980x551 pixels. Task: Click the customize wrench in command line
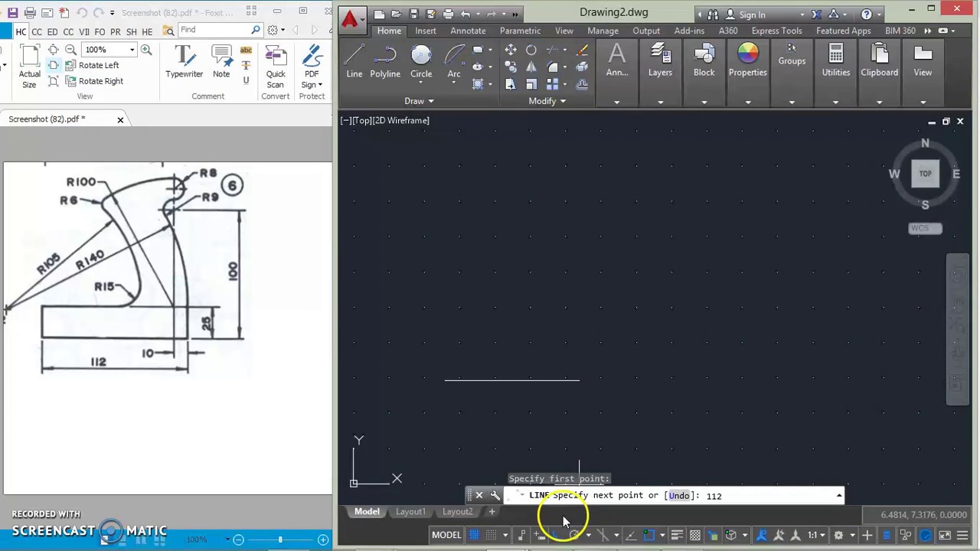point(495,495)
